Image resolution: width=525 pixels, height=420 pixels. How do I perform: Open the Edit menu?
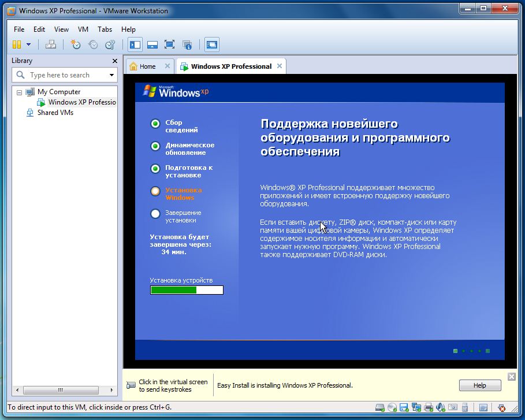click(39, 29)
